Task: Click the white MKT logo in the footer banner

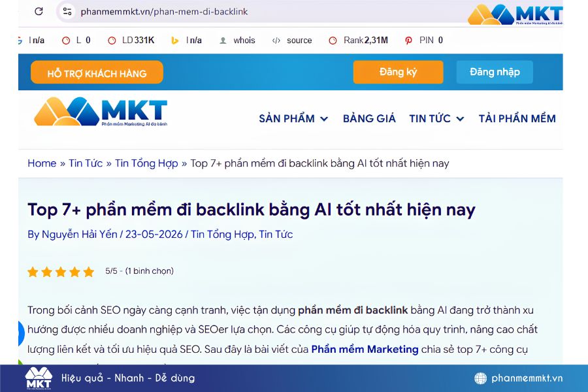Action: tap(39, 378)
